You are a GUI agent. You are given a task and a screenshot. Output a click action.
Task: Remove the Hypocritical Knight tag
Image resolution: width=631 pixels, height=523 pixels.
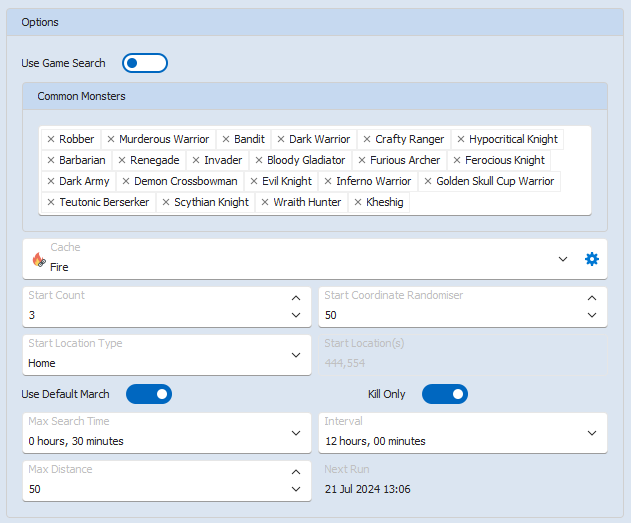(x=461, y=139)
